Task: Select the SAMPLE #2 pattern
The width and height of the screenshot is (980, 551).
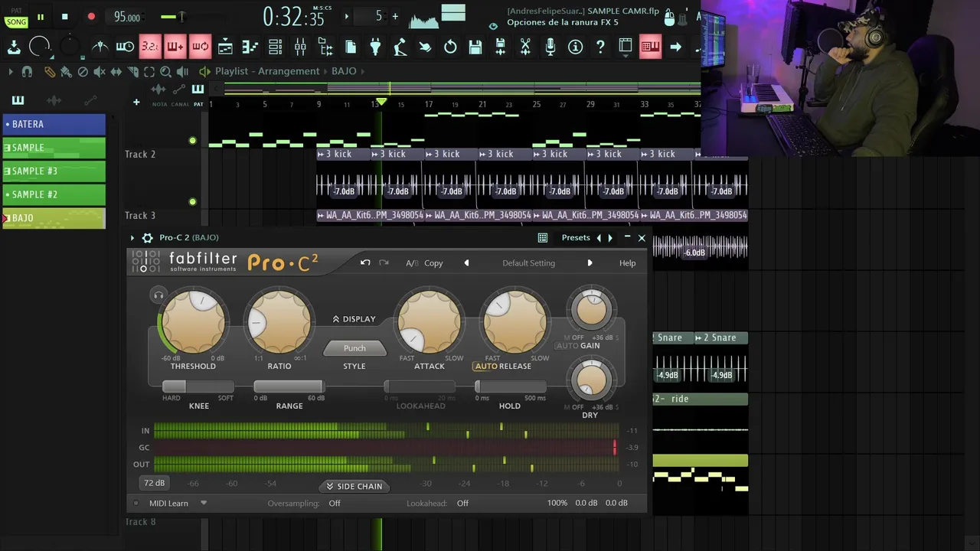Action: pos(54,194)
